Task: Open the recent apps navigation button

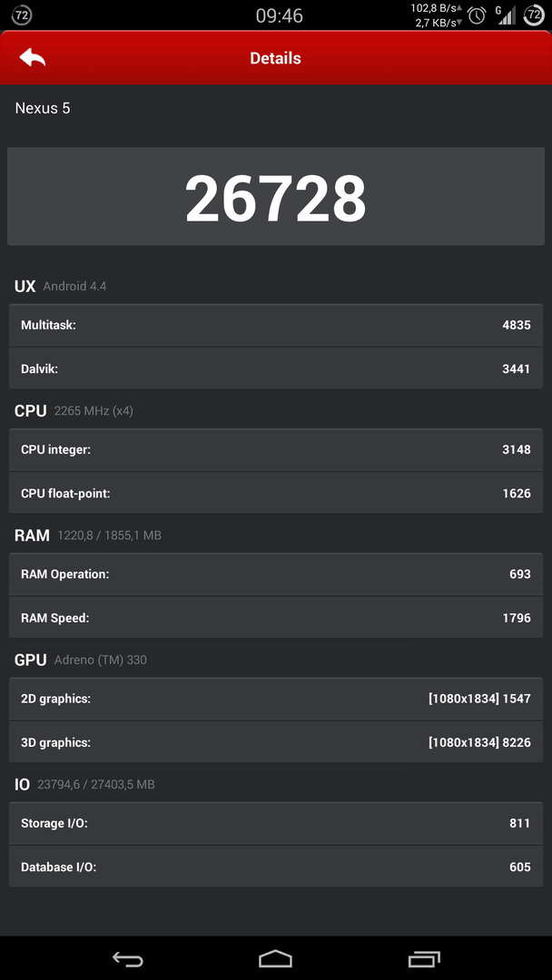Action: [x=424, y=959]
